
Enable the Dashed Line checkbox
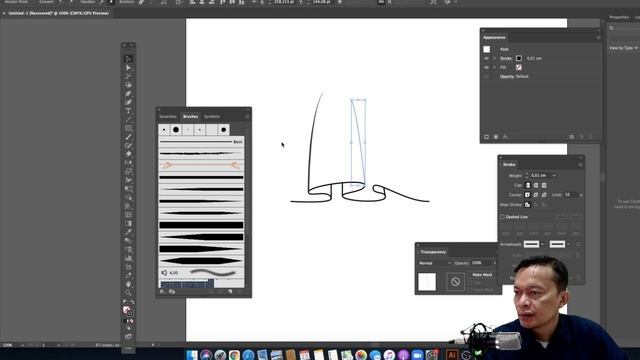(x=502, y=217)
